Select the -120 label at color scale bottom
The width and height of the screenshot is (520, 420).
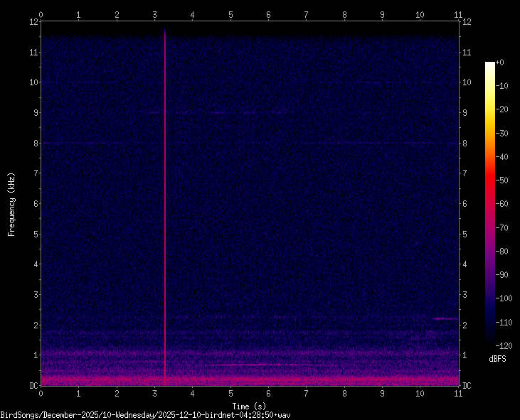(x=503, y=345)
